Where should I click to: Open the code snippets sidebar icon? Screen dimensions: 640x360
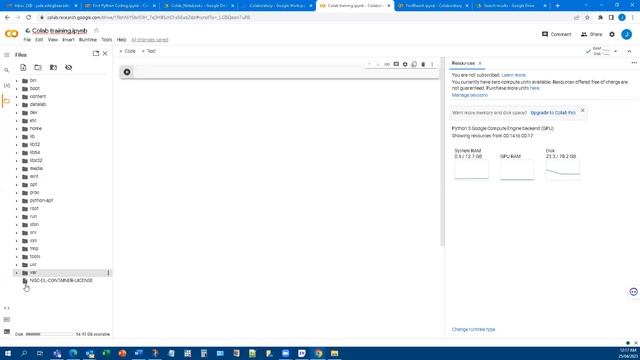pyautogui.click(x=7, y=308)
